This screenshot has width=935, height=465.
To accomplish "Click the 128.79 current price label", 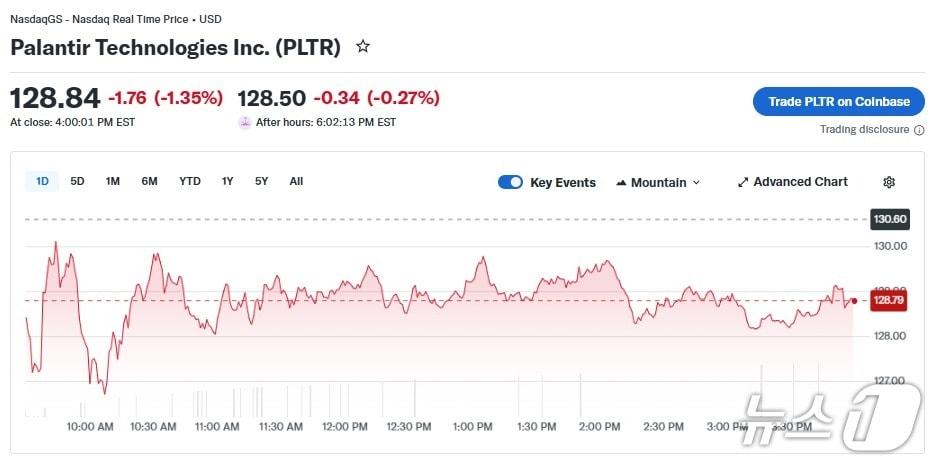I will 888,300.
